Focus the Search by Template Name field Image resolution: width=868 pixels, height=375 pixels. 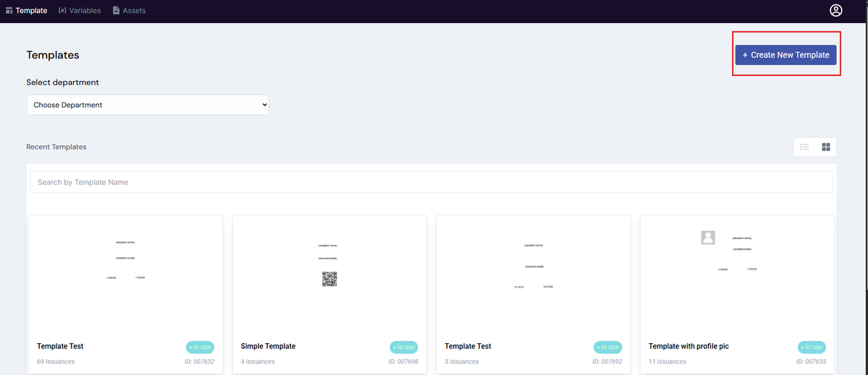click(x=431, y=182)
